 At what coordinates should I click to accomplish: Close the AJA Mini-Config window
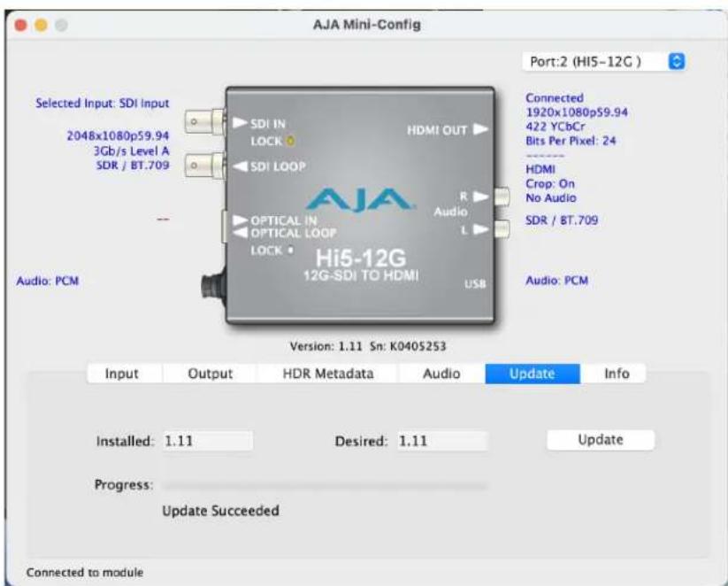[20, 25]
